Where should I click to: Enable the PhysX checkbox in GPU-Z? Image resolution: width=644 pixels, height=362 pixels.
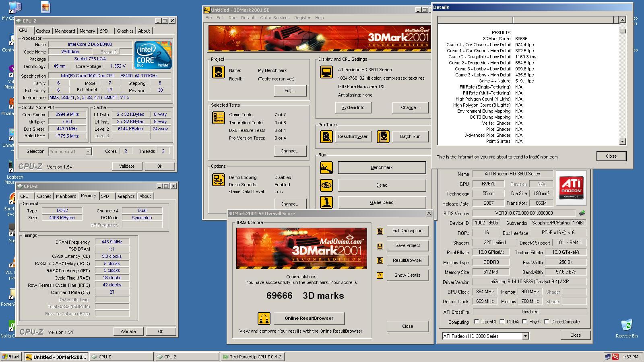coord(524,321)
